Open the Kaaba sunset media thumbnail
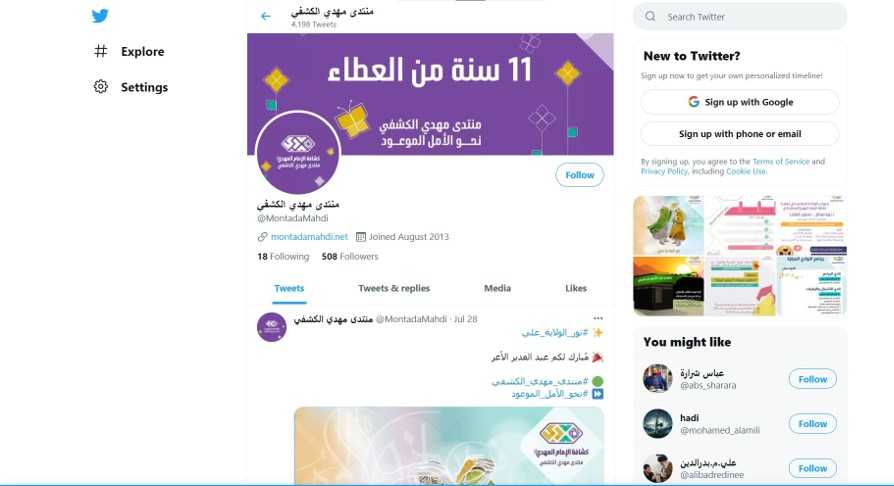894x486 pixels. (668, 286)
